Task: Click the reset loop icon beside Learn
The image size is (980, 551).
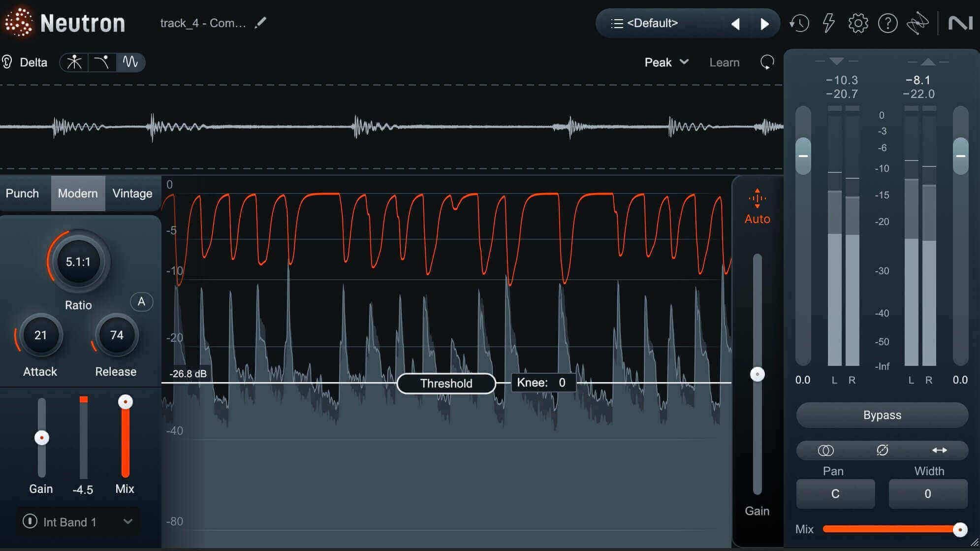Action: 767,62
